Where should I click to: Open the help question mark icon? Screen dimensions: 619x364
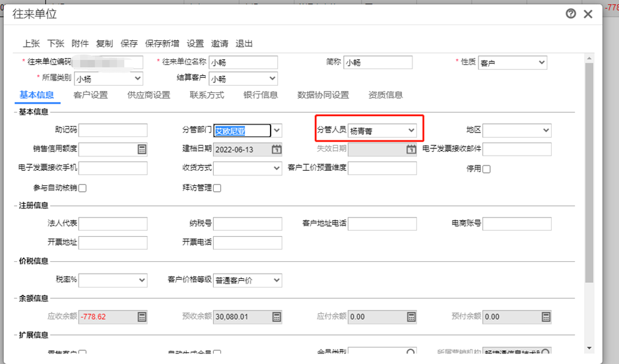tap(570, 14)
